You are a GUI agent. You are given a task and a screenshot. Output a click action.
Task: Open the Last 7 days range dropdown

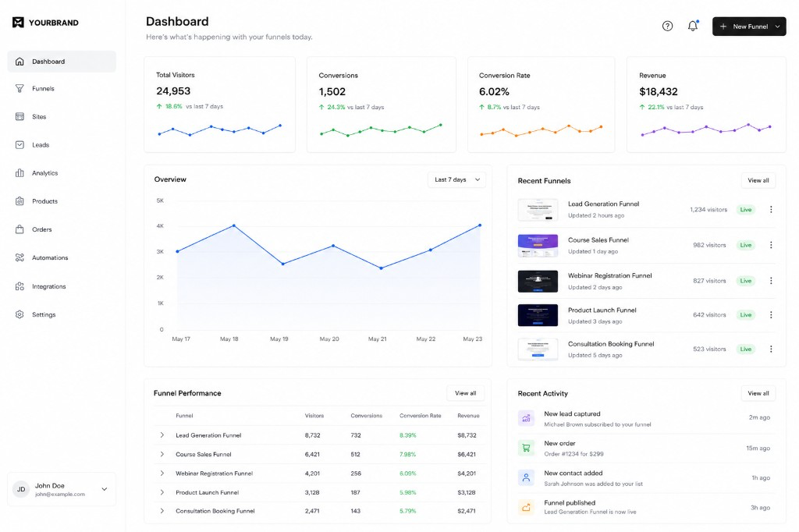(x=456, y=180)
